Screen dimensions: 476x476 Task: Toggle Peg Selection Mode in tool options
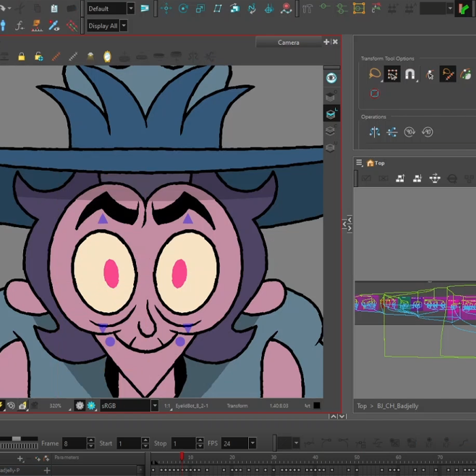point(392,73)
